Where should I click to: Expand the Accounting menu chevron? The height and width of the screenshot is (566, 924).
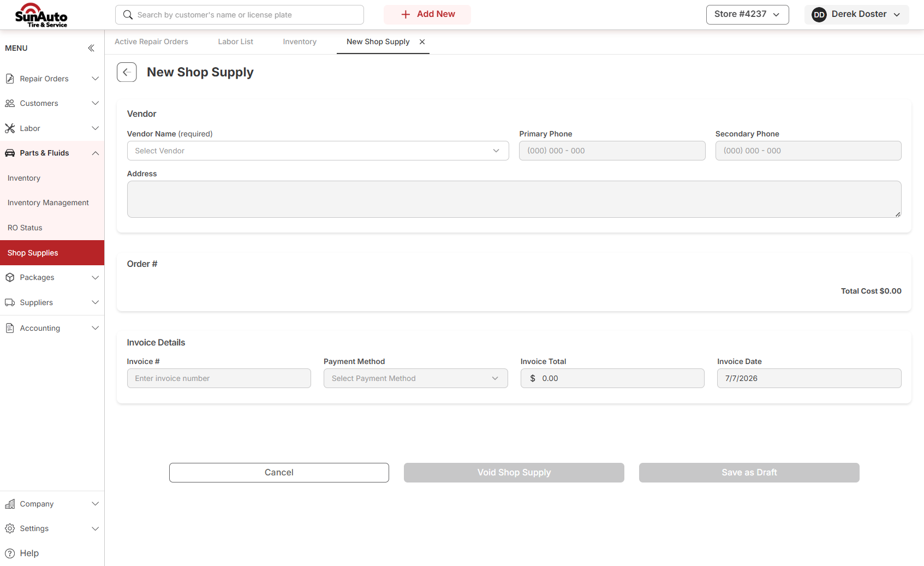pyautogui.click(x=96, y=328)
